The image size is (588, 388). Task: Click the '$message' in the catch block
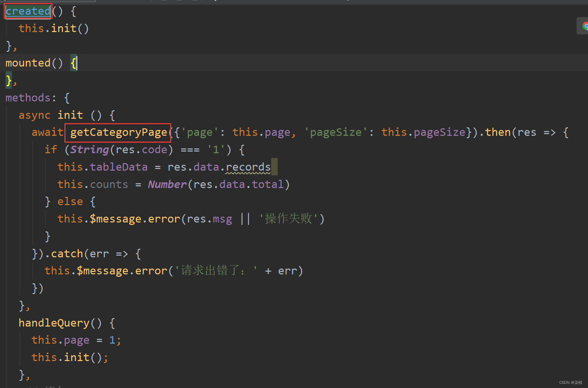pos(102,271)
